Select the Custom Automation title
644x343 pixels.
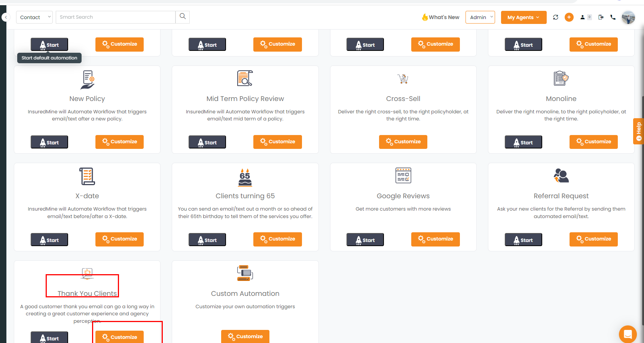(x=245, y=294)
